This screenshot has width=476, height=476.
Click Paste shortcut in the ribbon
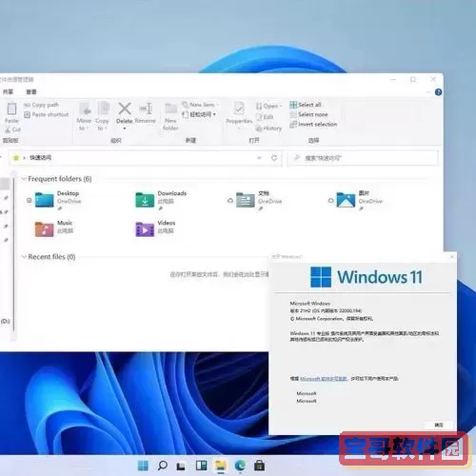coord(47,114)
